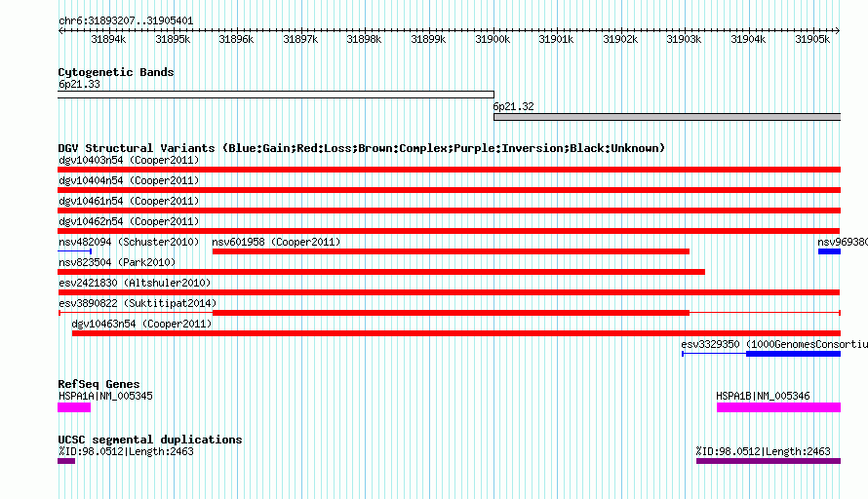Click the chr6:31893207..31905401 coordinate text
This screenshot has height=499, width=868.
[x=126, y=21]
